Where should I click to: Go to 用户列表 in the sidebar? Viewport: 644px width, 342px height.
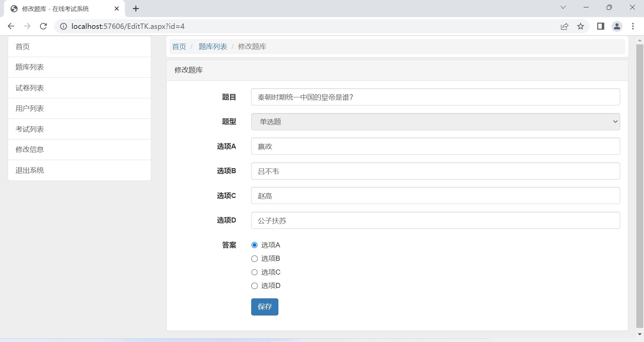(79, 108)
